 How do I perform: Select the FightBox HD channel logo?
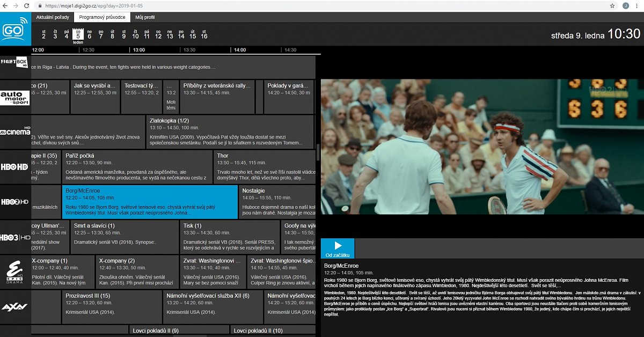[14, 63]
